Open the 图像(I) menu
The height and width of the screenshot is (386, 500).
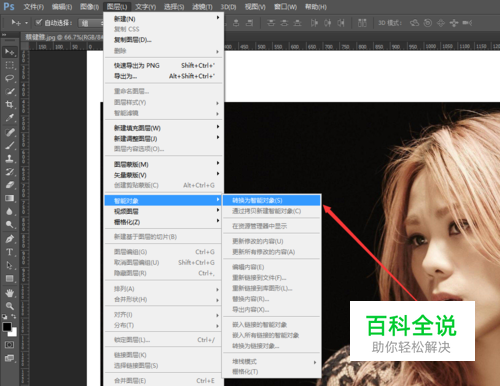pos(90,7)
